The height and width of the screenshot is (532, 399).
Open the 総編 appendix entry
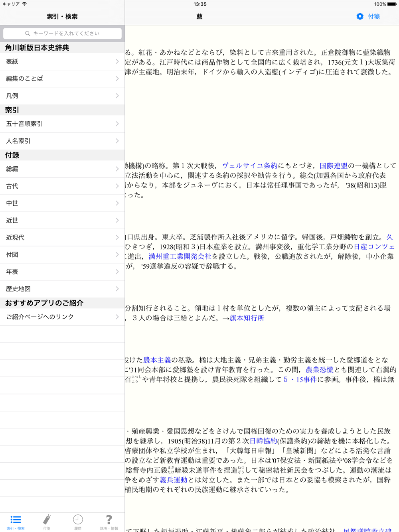[x=62, y=169]
